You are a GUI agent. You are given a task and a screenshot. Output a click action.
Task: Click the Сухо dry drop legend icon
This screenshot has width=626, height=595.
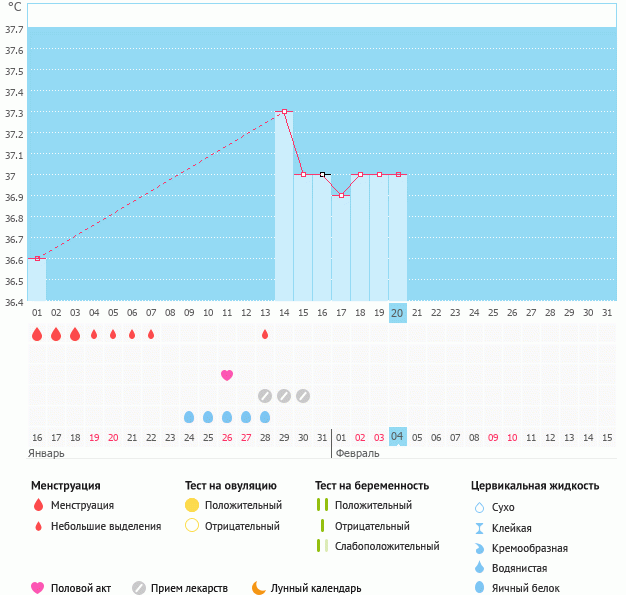[x=479, y=508]
